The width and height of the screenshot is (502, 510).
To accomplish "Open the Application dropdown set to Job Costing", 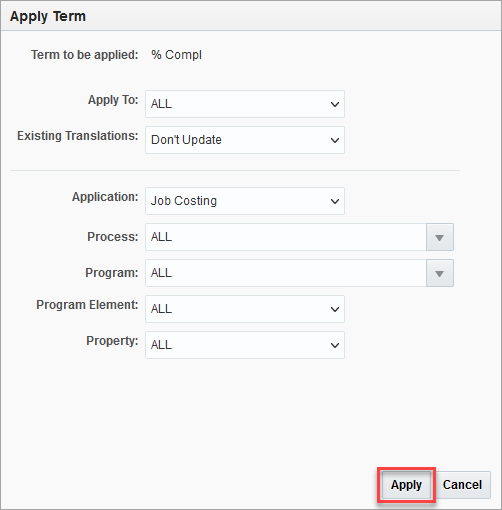I will [245, 201].
